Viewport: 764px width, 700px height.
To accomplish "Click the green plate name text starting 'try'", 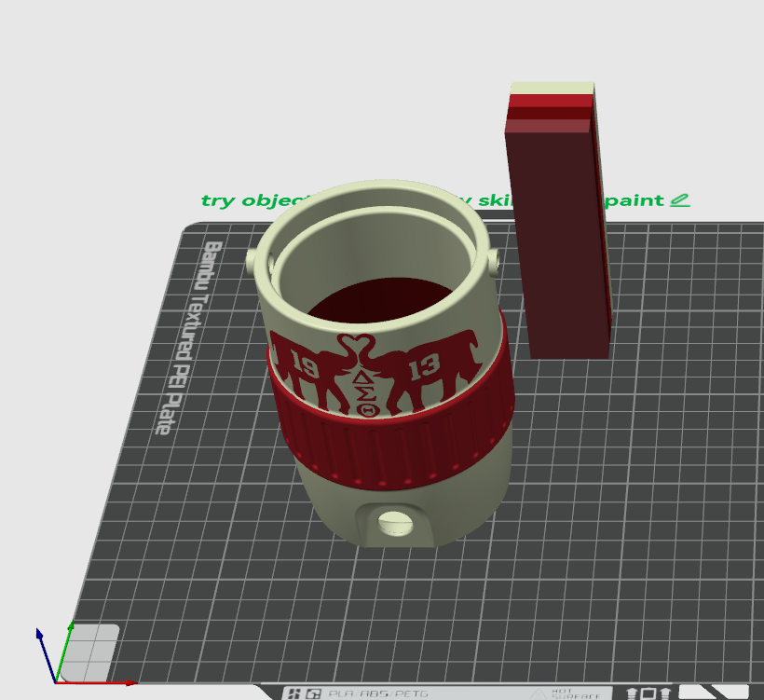I will [432, 200].
